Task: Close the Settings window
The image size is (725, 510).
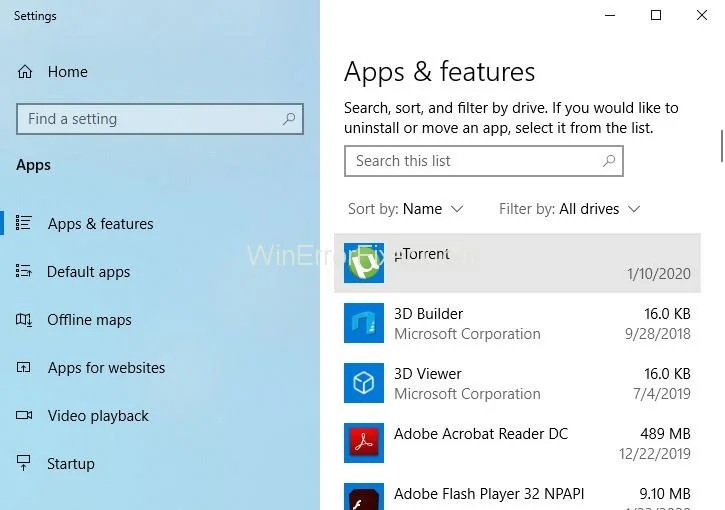Action: [701, 15]
